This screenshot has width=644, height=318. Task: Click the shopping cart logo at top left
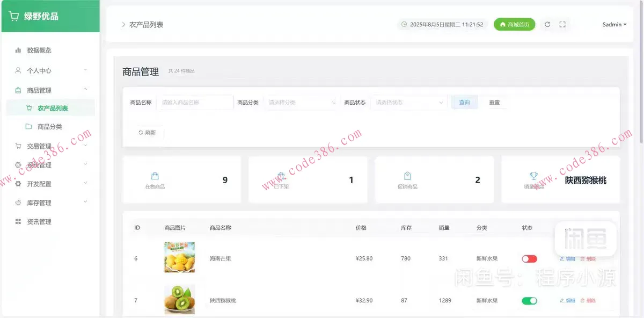(x=13, y=16)
